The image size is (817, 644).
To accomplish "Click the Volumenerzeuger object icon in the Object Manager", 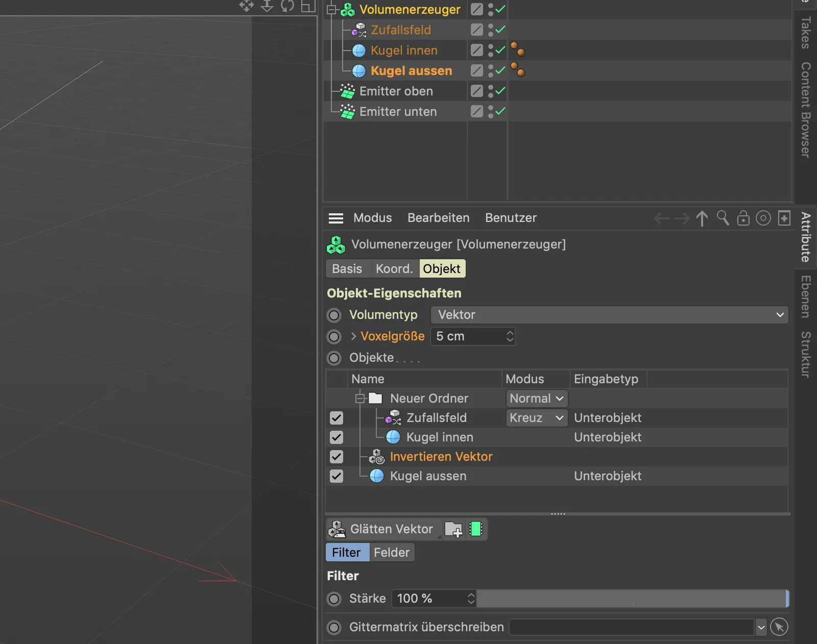I will pyautogui.click(x=348, y=10).
